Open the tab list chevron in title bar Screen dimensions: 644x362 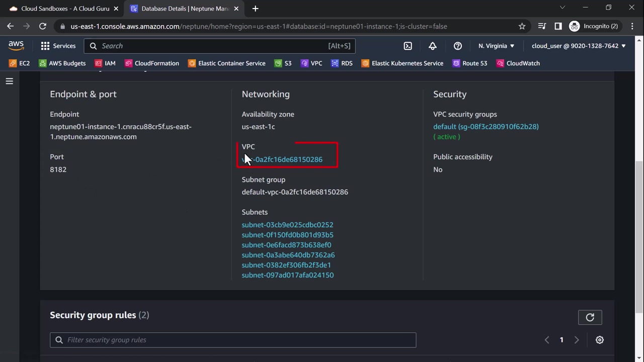[x=562, y=8]
